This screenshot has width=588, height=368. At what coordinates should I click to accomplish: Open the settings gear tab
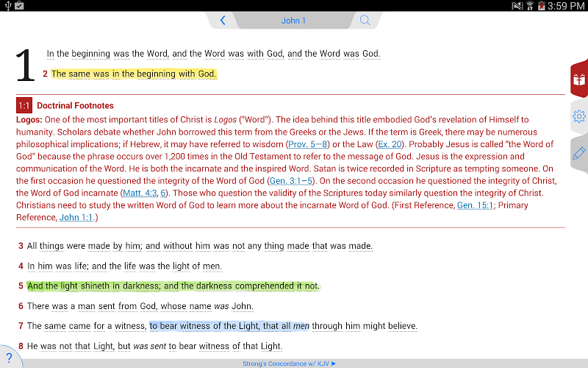pos(579,116)
